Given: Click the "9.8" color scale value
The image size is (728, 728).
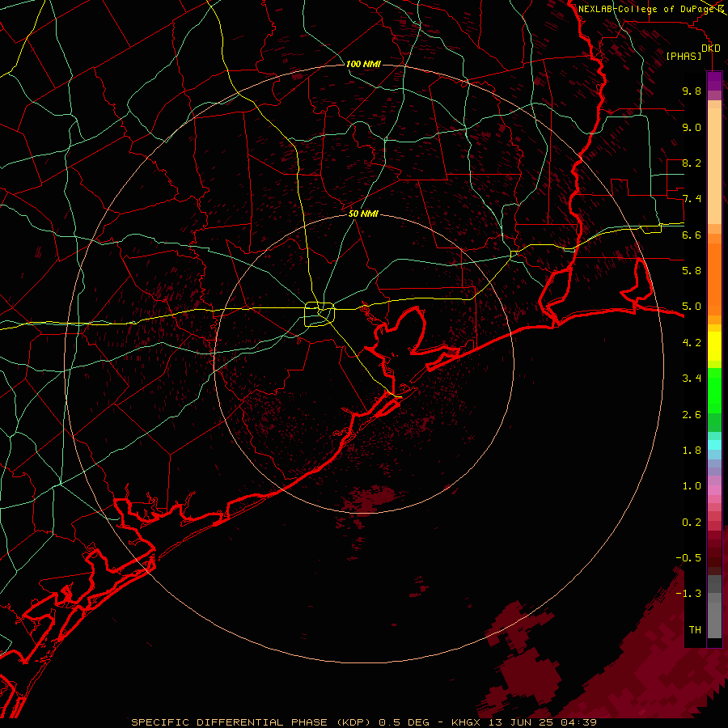Looking at the screenshot, I should tap(692, 91).
